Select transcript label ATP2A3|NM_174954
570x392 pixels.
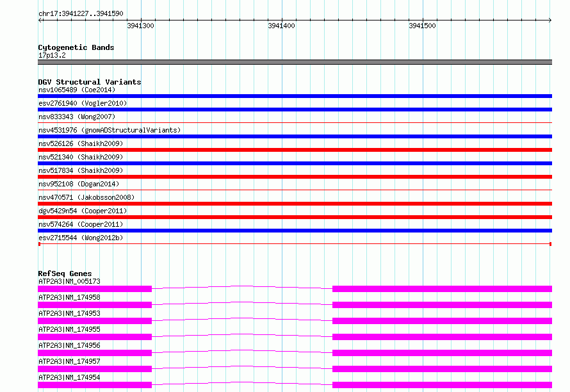(x=69, y=377)
